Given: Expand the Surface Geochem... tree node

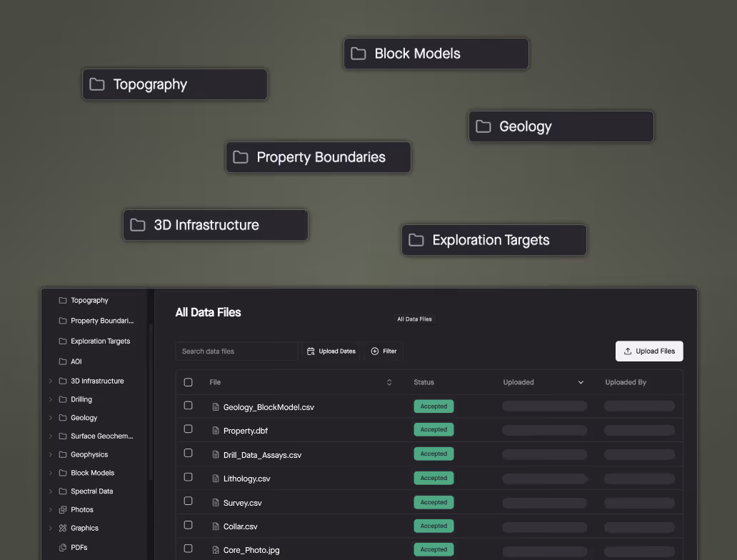Looking at the screenshot, I should (x=50, y=436).
